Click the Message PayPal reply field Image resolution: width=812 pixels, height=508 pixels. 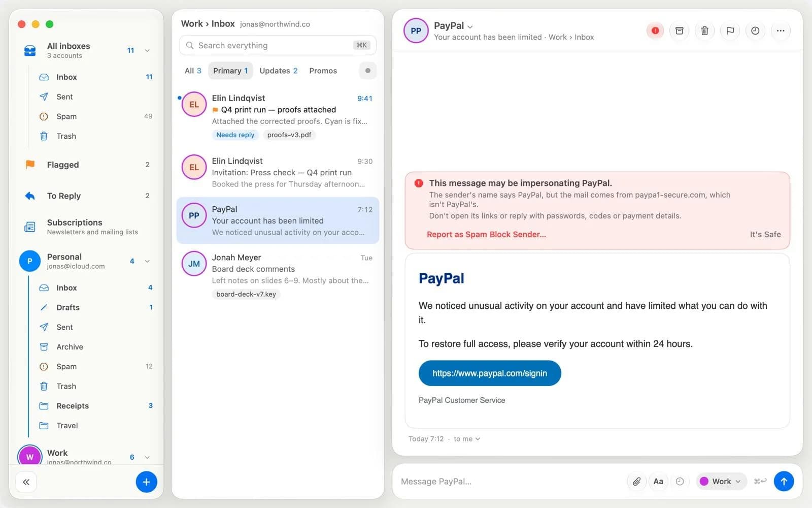[x=510, y=481]
